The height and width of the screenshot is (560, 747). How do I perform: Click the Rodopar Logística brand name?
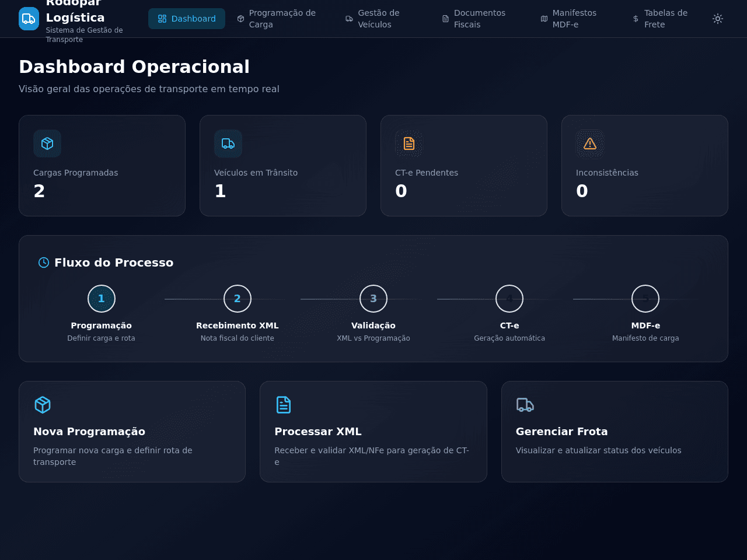[x=75, y=9]
